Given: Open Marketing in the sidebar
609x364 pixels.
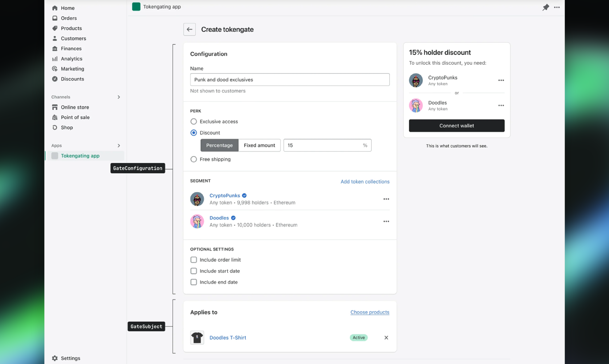Looking at the screenshot, I should (73, 69).
